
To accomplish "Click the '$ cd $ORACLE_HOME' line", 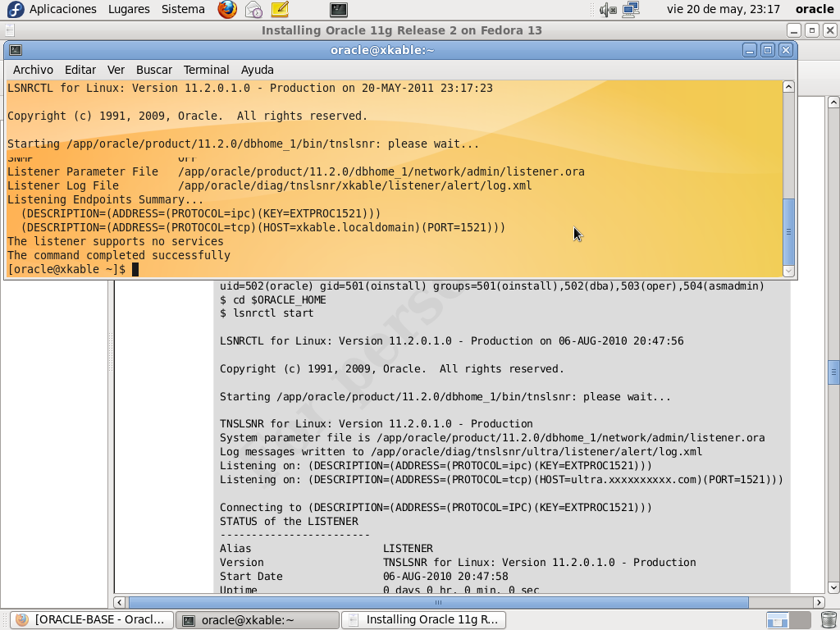I will pyautogui.click(x=272, y=299).
